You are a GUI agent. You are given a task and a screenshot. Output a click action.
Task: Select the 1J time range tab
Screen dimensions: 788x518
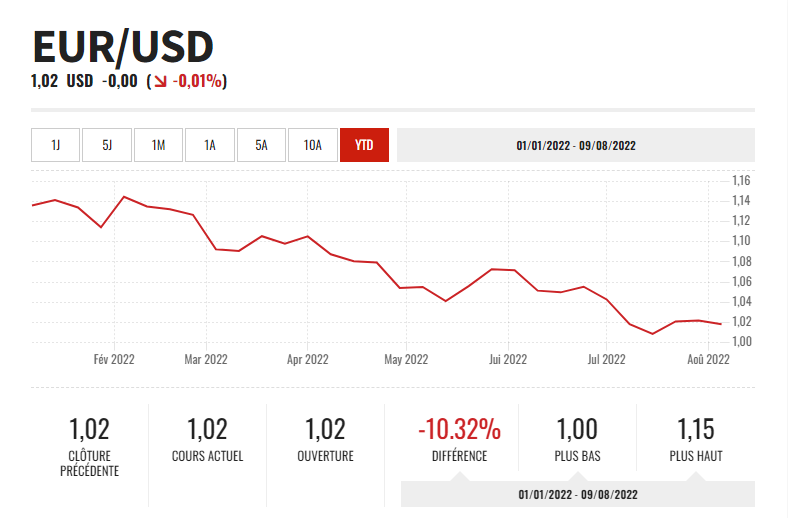(x=56, y=145)
